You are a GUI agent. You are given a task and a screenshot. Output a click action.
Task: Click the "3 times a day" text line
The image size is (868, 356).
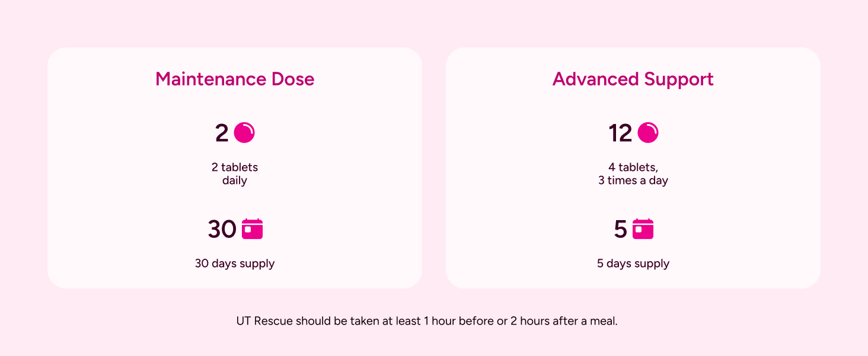click(633, 180)
